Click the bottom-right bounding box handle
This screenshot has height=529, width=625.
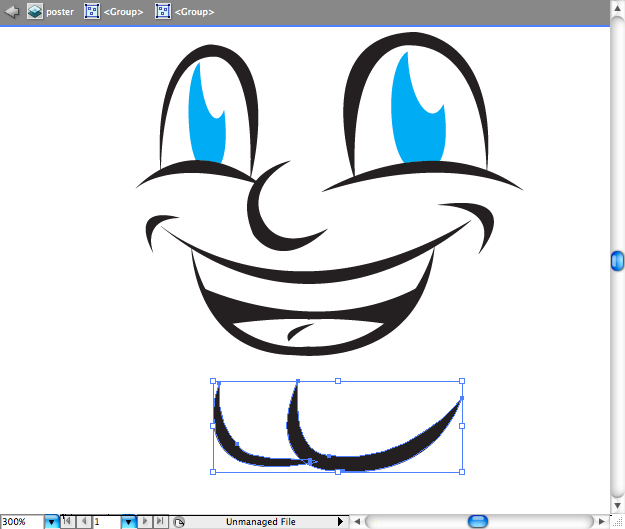[462, 472]
